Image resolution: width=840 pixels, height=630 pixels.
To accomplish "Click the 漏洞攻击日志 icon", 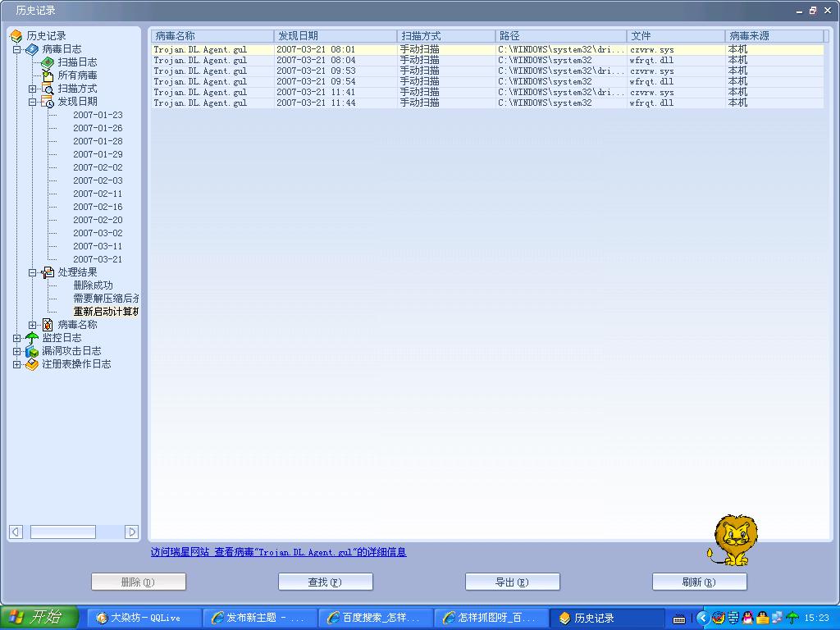I will [32, 351].
